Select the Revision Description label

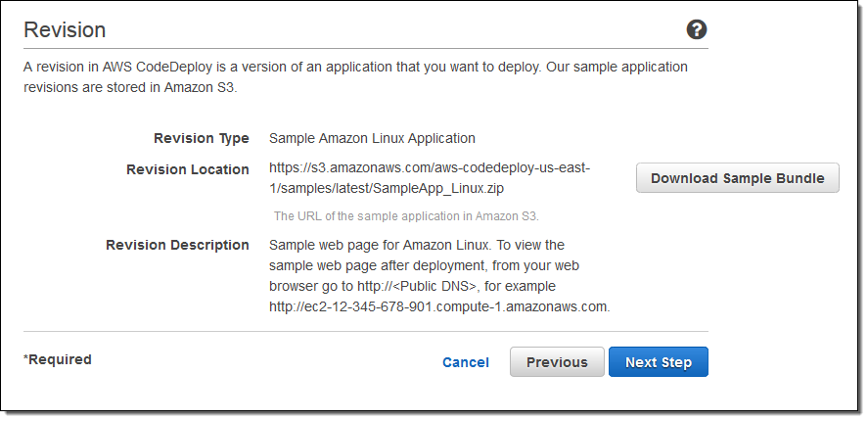pyautogui.click(x=177, y=245)
